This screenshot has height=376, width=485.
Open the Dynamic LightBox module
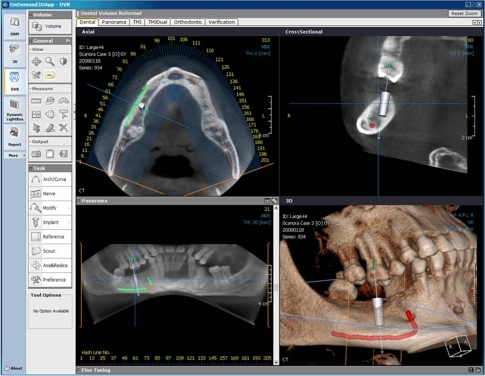coord(14,109)
